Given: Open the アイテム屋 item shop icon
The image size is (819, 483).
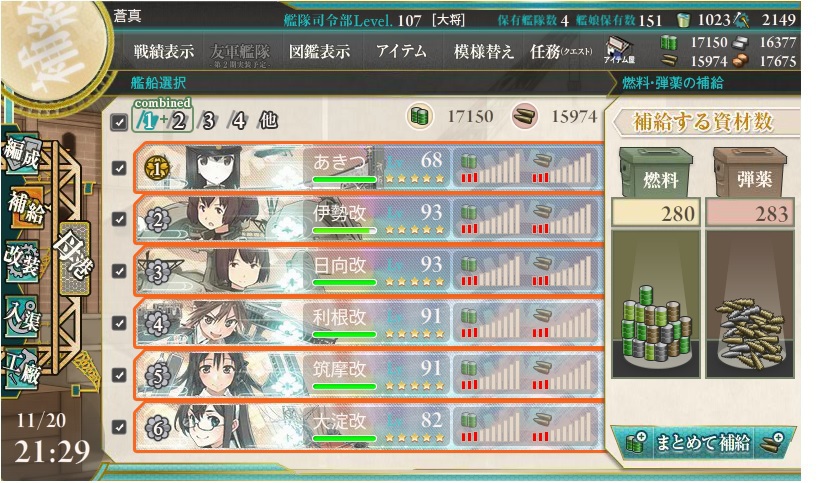Looking at the screenshot, I should (619, 50).
